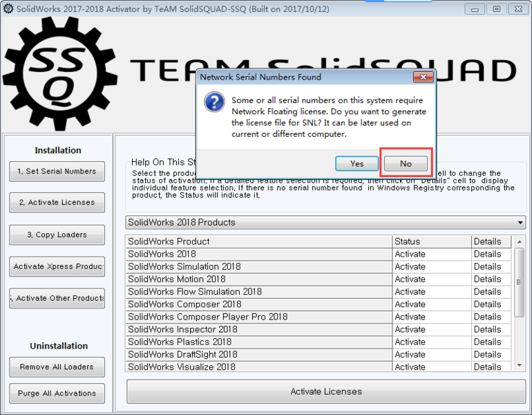This screenshot has height=415, width=532.
Task: Expand the SolidWorks 2018 Products dropdown
Action: [325, 223]
